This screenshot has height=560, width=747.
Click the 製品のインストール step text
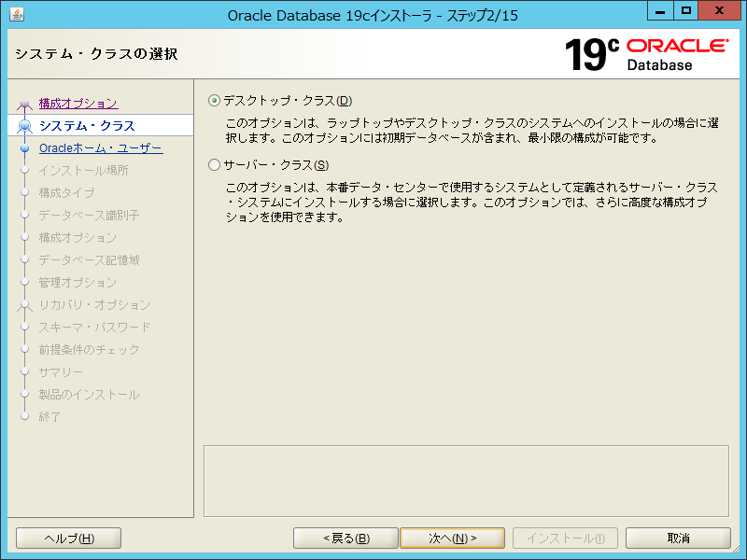pos(89,394)
